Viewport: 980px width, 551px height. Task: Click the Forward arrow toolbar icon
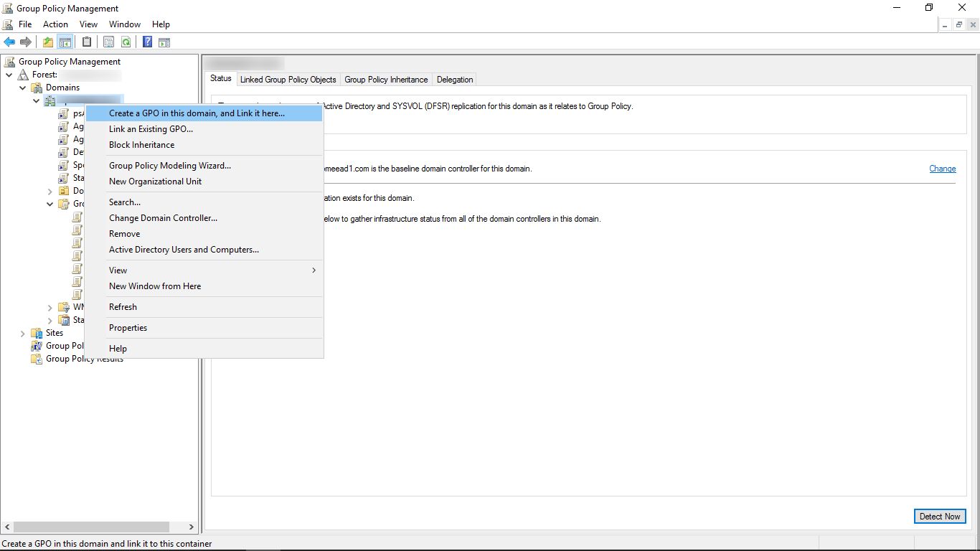click(x=26, y=42)
